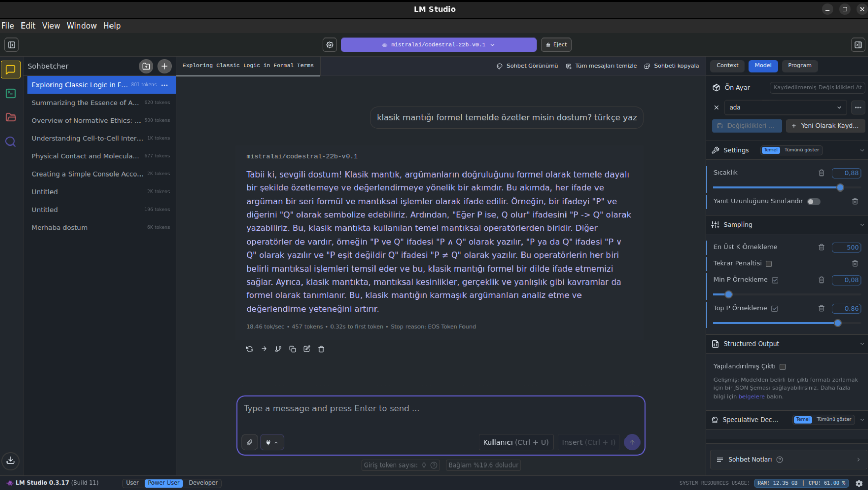Enable Yapılandırılmış Çıktı checkbox
Viewport: 868px width, 490px height.
[x=783, y=367]
